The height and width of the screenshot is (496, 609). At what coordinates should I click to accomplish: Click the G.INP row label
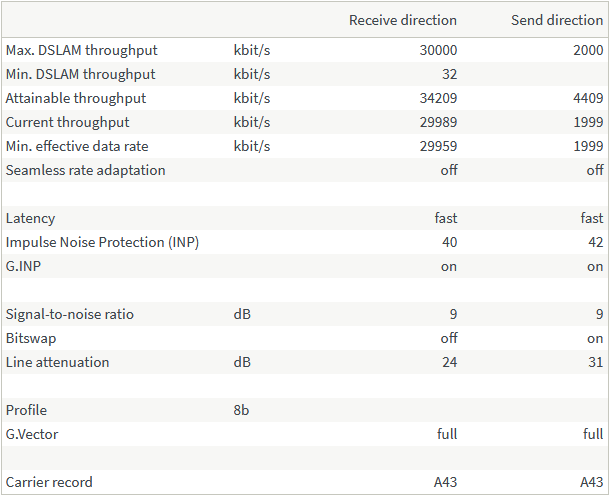point(24,266)
